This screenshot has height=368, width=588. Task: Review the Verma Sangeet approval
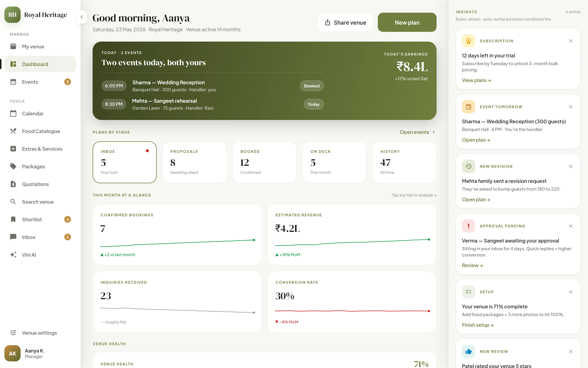472,265
